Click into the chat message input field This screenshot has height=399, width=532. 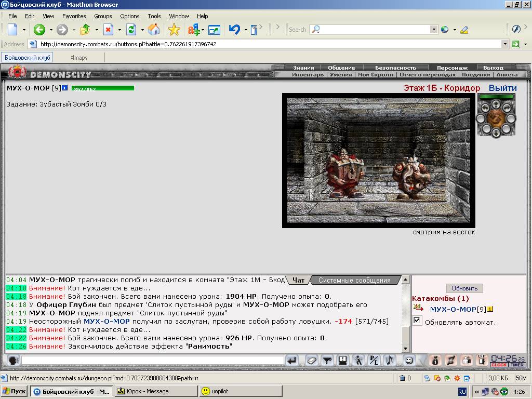point(153,361)
